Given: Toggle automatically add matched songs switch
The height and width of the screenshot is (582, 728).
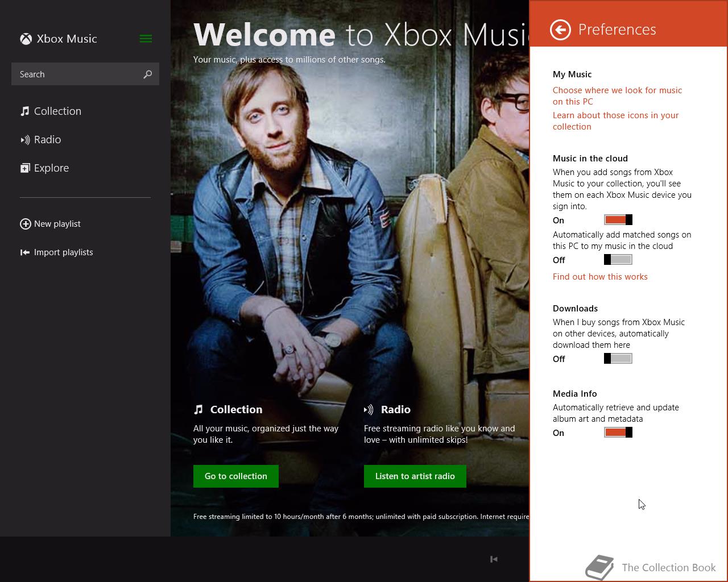Looking at the screenshot, I should pos(618,260).
